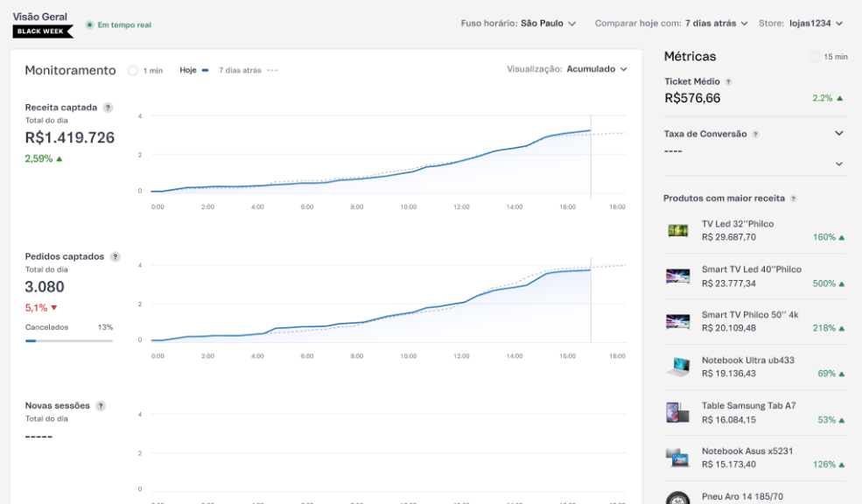
Task: Toggle the 15 min metrics interval
Action: point(816,57)
